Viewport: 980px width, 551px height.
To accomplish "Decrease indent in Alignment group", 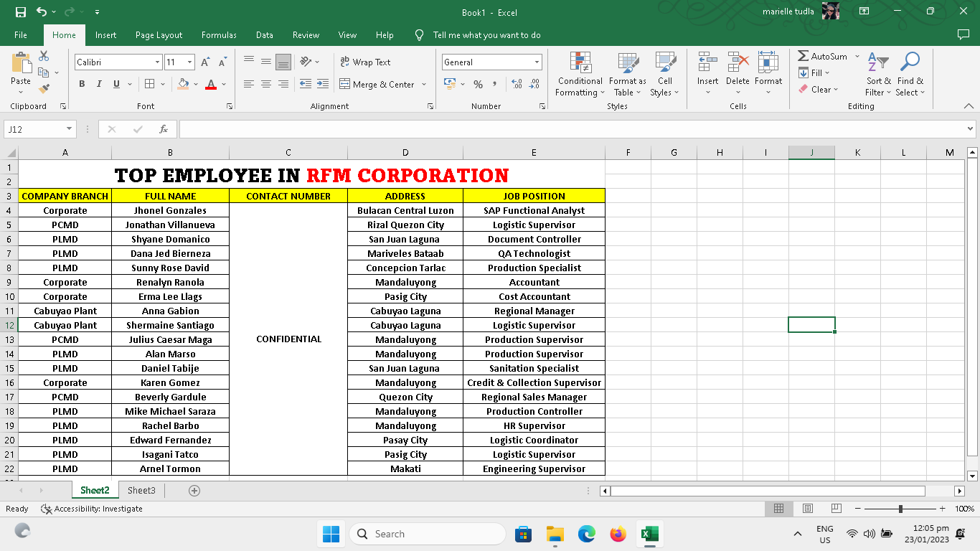I will click(x=306, y=84).
